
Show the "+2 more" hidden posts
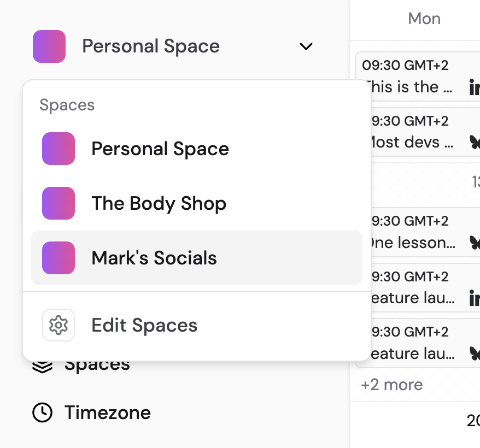[392, 385]
